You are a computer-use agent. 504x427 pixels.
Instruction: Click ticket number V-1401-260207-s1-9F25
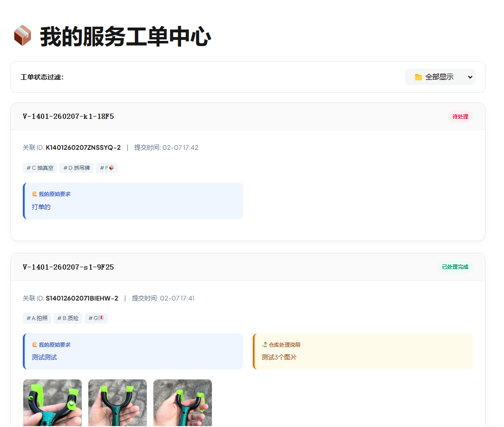[x=68, y=267]
